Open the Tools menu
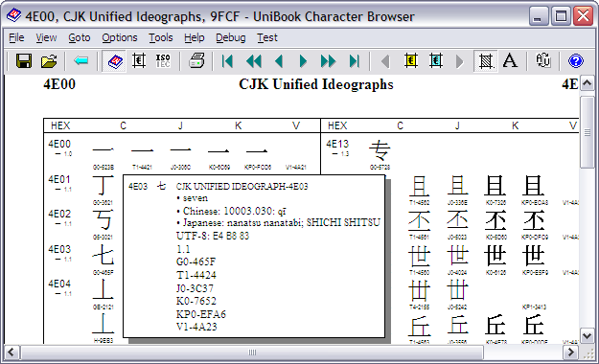This screenshot has height=364, width=599. (161, 37)
